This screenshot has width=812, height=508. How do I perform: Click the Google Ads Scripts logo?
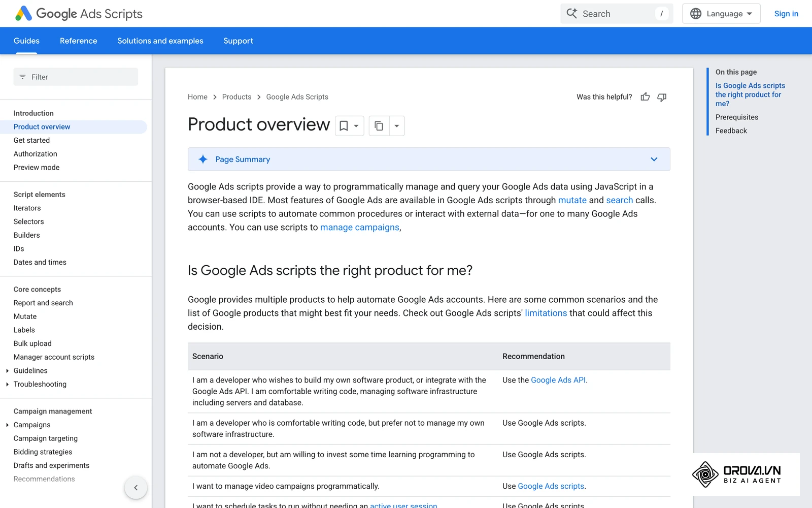79,14
